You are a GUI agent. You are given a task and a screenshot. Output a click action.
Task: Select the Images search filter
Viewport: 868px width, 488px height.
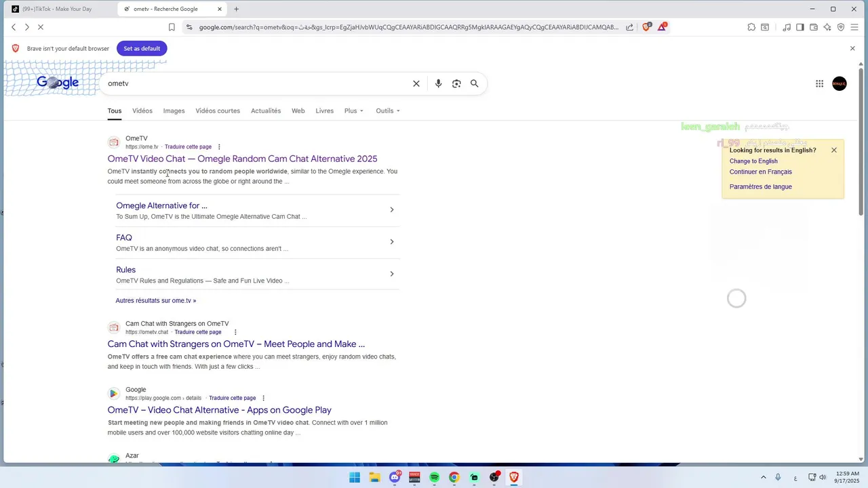point(174,110)
